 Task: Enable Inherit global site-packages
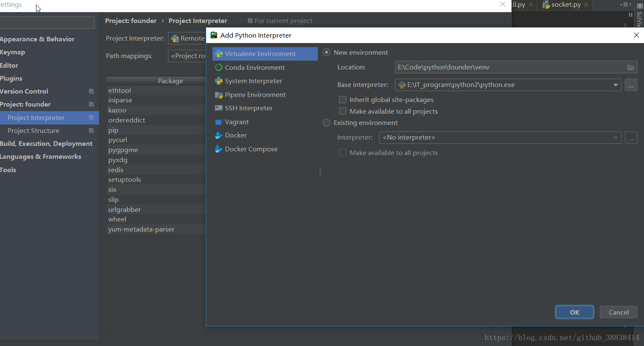tap(342, 99)
